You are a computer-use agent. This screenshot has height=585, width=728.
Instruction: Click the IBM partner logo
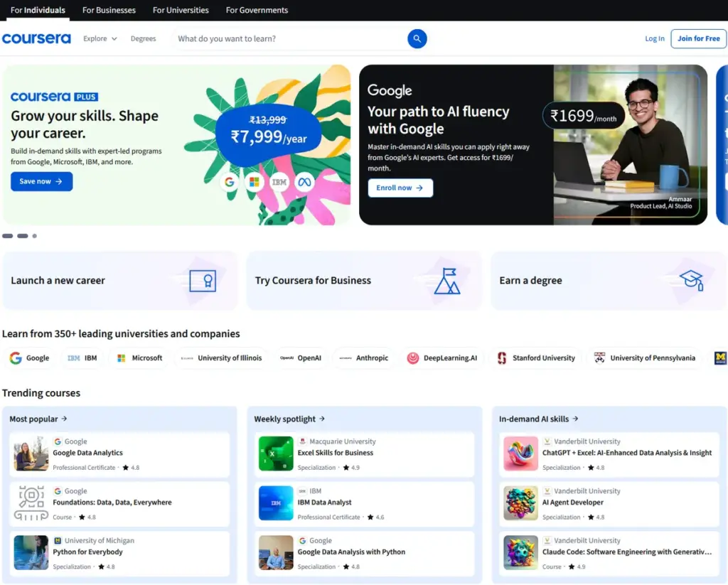(x=82, y=358)
